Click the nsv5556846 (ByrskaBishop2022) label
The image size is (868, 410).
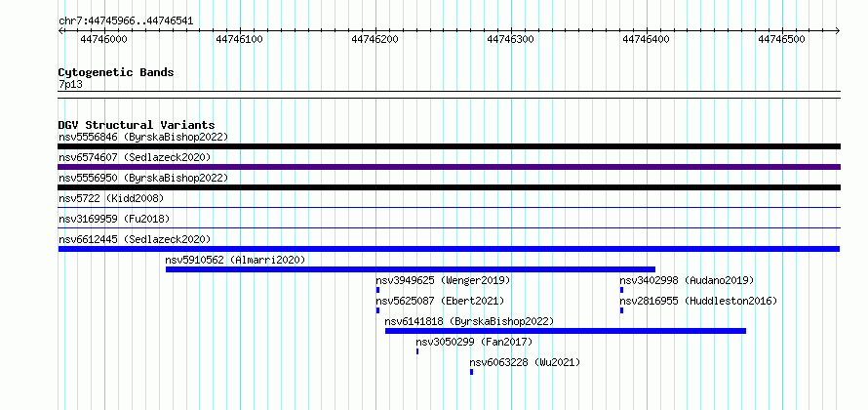pos(143,137)
